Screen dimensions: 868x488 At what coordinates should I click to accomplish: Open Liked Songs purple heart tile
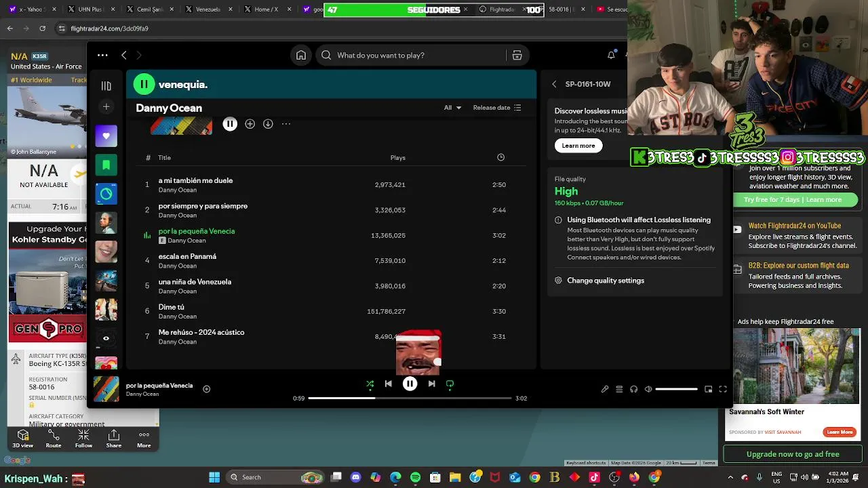coord(106,136)
